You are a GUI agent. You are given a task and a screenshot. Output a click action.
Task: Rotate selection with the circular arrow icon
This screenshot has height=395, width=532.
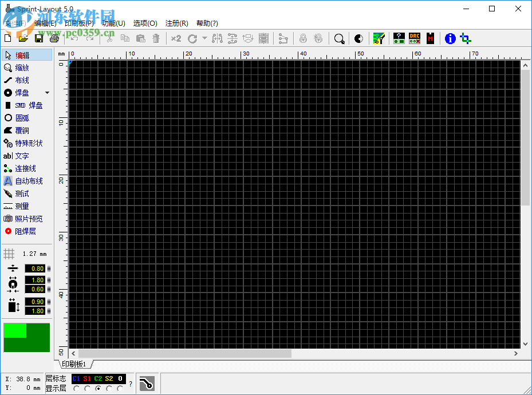(192, 39)
